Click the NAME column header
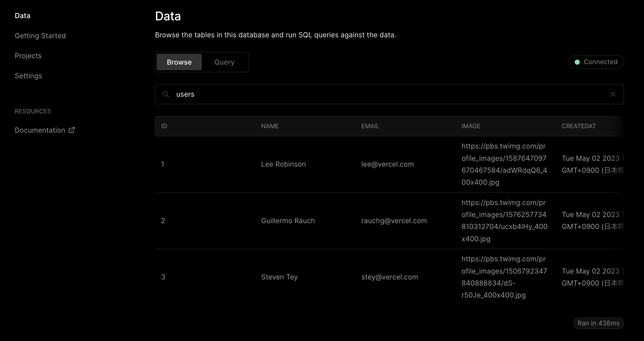644x341 pixels. (x=270, y=126)
